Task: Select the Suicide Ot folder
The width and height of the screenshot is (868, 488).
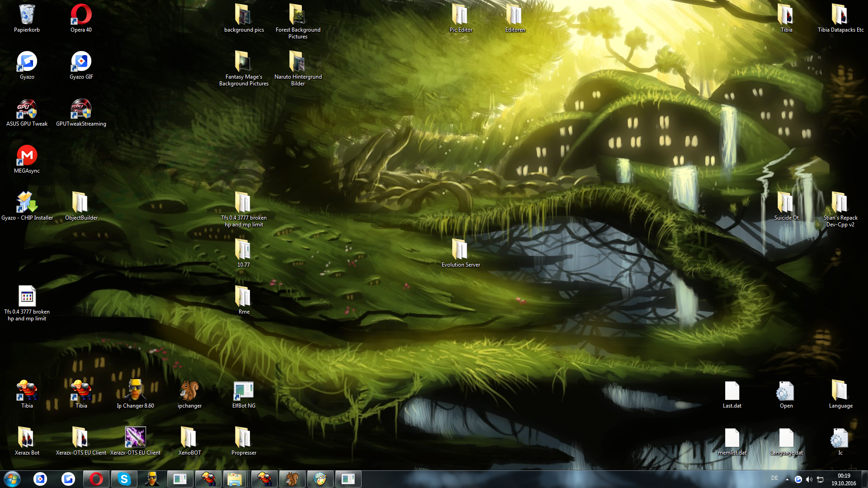Action: 787,206
